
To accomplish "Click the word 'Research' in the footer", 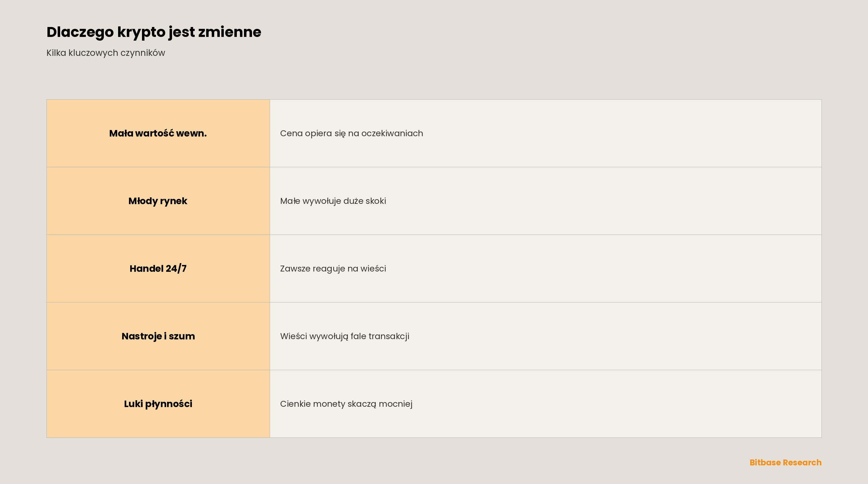I will [x=802, y=462].
